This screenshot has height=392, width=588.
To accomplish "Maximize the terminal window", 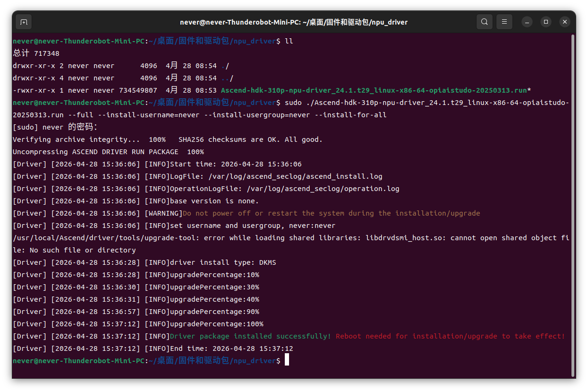I will pos(546,22).
